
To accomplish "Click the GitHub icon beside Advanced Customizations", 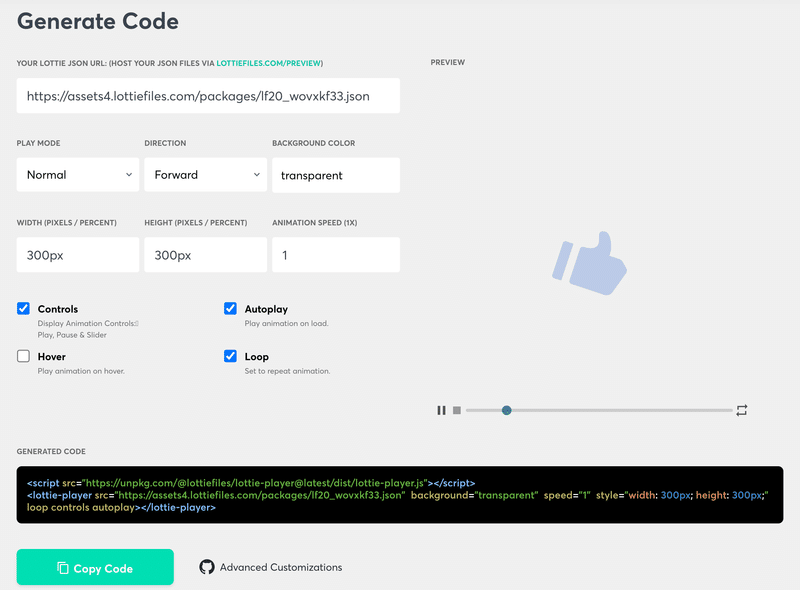I will (207, 567).
